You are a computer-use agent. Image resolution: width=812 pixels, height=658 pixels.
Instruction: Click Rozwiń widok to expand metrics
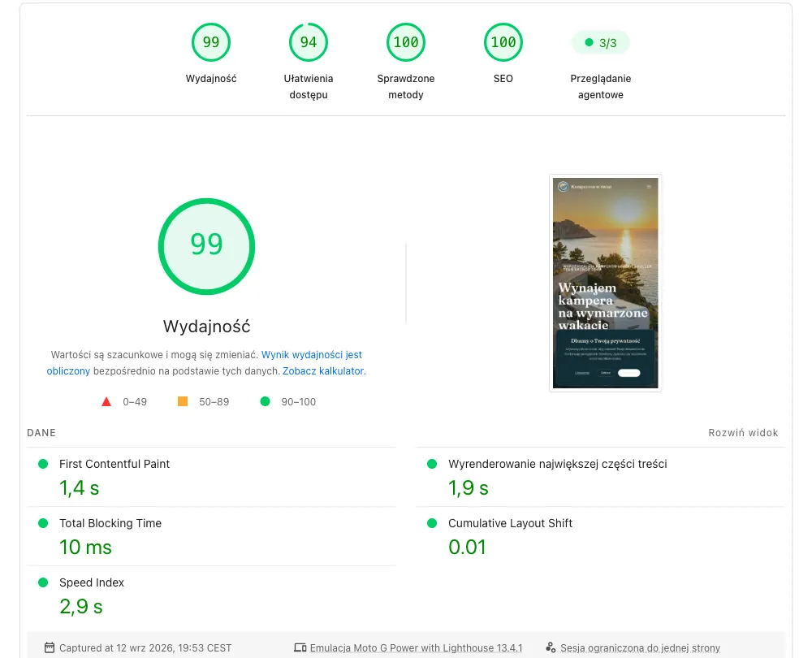[x=743, y=433]
